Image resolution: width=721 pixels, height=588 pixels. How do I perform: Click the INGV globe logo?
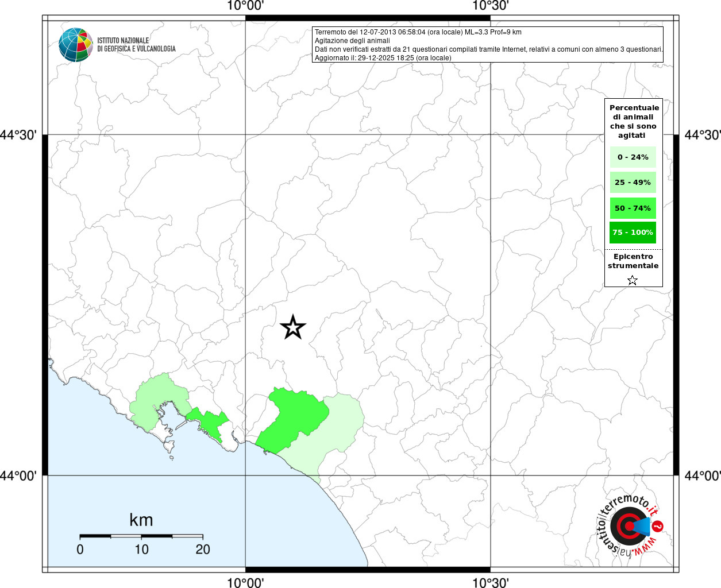[x=76, y=45]
